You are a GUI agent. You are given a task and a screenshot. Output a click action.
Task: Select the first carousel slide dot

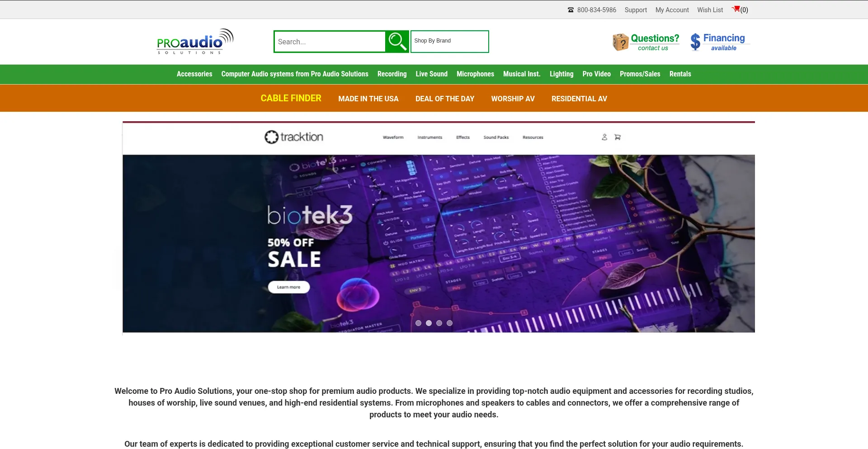point(418,323)
